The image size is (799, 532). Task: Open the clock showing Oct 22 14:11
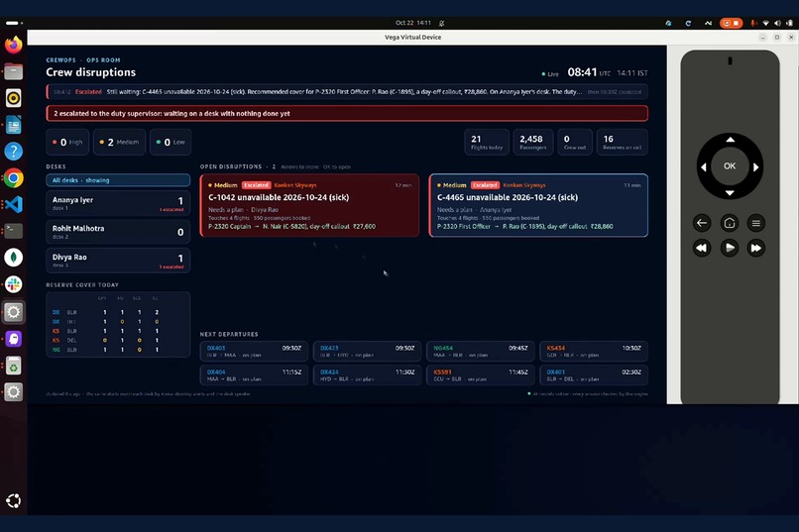413,23
